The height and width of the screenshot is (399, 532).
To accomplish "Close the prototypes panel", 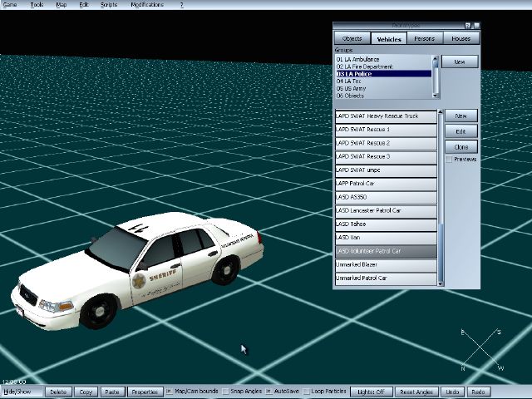I will point(476,26).
